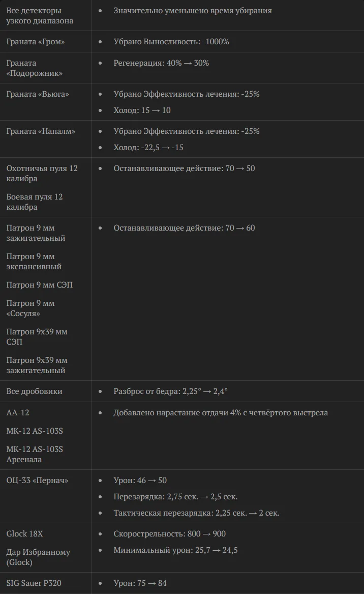364x594 pixels.
Task: Click the «SIG Sauer P320» label
Action: pos(34,583)
